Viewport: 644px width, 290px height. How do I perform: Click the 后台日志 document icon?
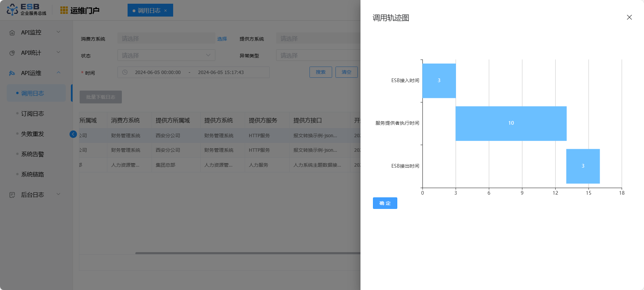[12, 195]
